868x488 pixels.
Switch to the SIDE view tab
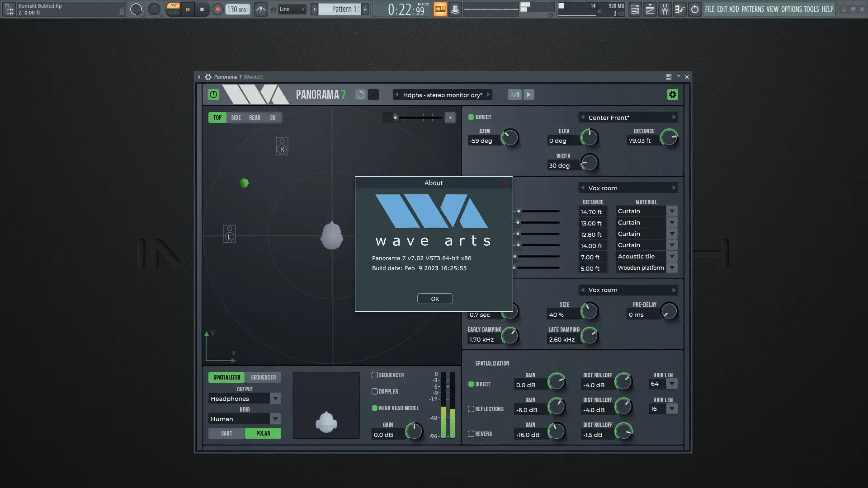point(236,117)
